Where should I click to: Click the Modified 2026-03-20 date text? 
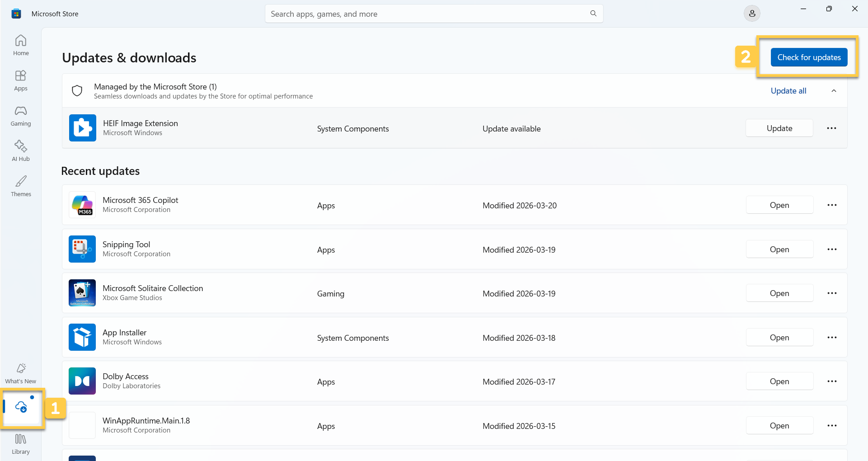(x=520, y=206)
